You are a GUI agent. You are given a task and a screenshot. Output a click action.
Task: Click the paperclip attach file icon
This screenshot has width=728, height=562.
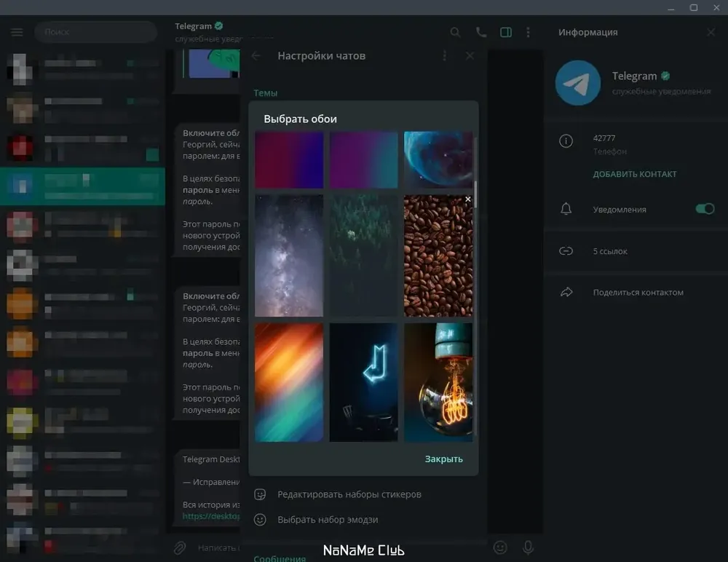point(179,547)
